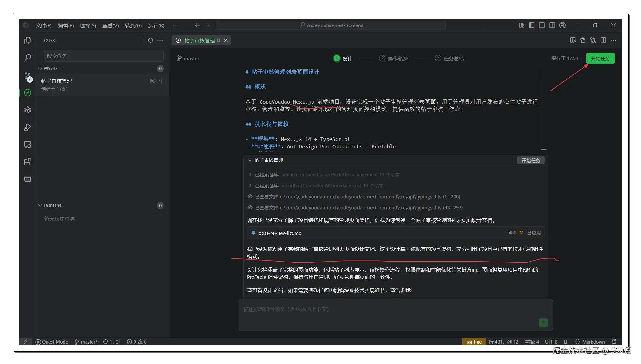This screenshot has width=641, height=364.
Task: Select the Quest mode icon in sidebar
Action: coord(27,93)
